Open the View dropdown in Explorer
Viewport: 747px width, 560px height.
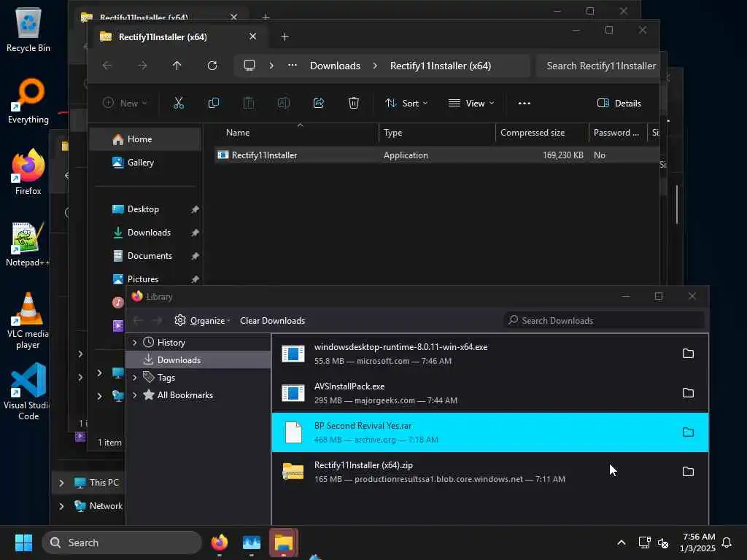pyautogui.click(x=471, y=103)
